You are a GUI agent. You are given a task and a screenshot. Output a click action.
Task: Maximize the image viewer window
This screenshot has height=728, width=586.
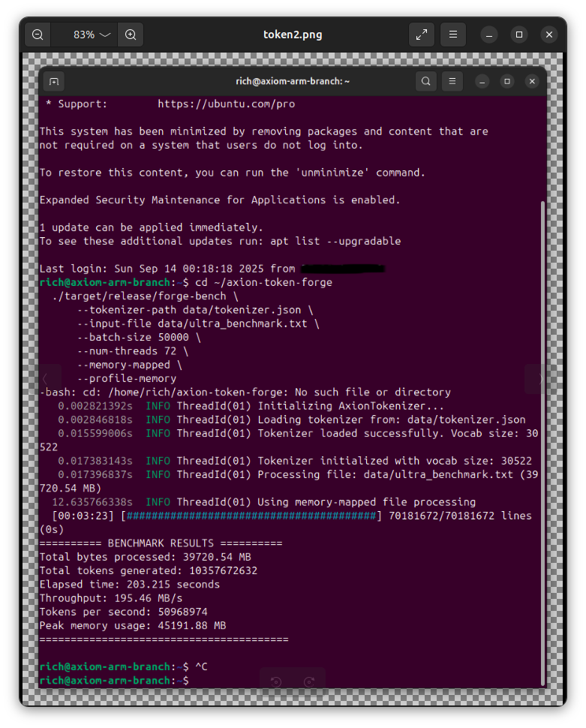click(519, 35)
